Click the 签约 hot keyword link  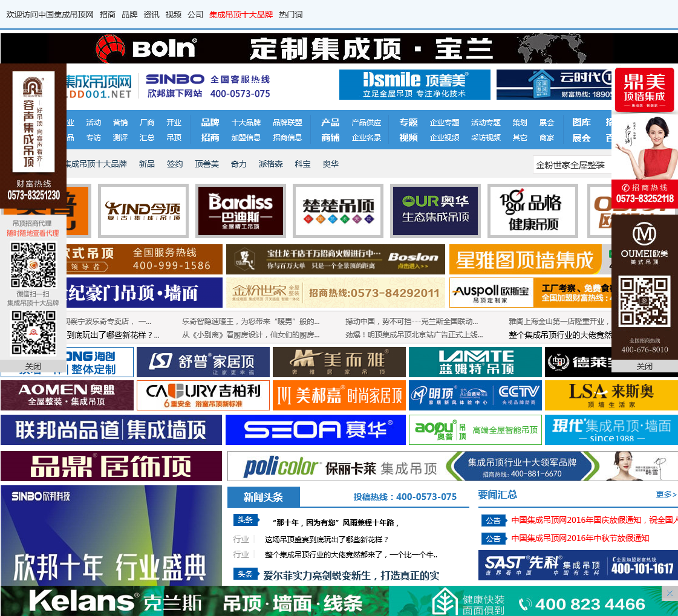175,164
